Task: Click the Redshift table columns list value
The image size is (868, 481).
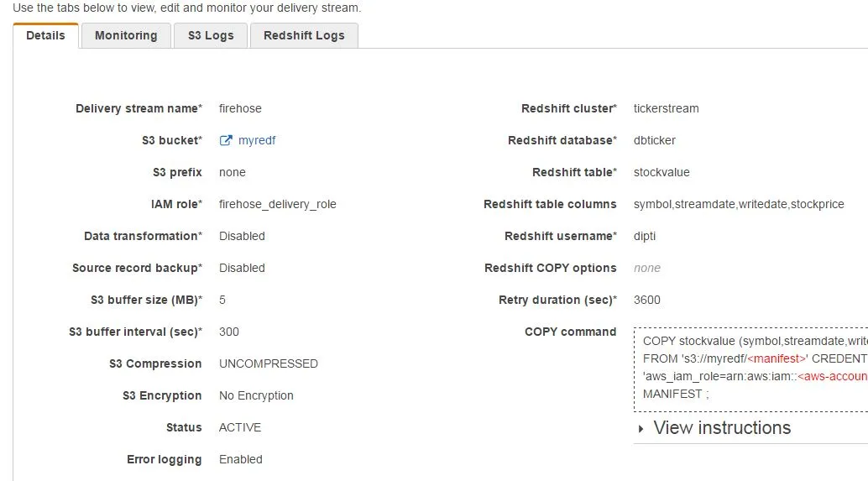Action: (739, 204)
